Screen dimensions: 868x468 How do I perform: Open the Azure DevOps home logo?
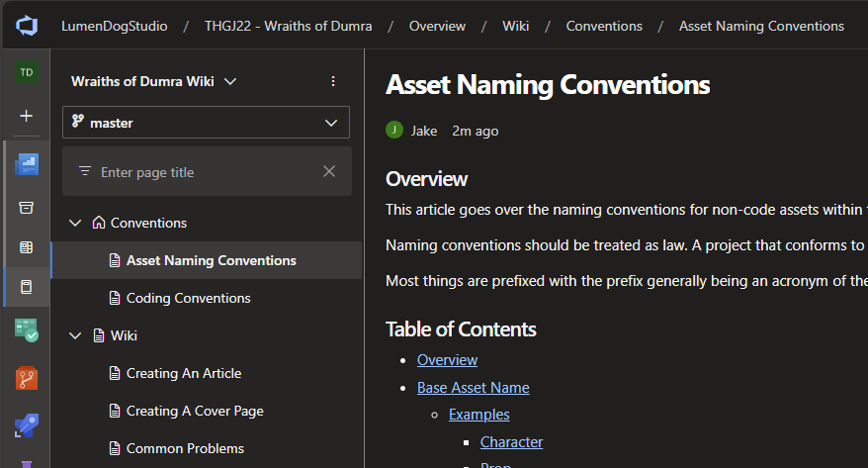point(27,26)
